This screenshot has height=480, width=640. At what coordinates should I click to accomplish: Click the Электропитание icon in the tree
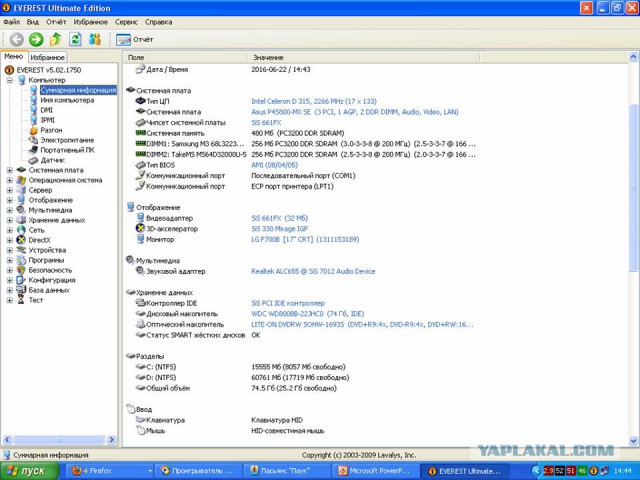pos(33,140)
